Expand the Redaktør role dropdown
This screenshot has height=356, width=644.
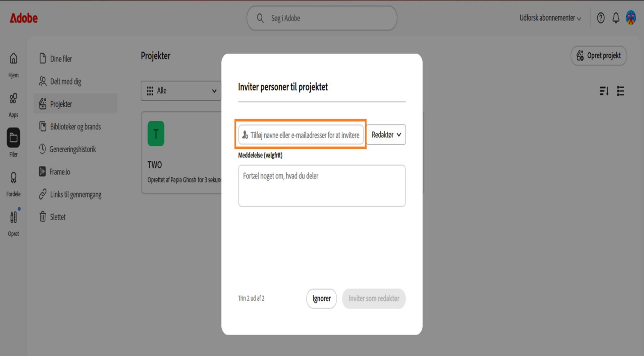(x=386, y=135)
